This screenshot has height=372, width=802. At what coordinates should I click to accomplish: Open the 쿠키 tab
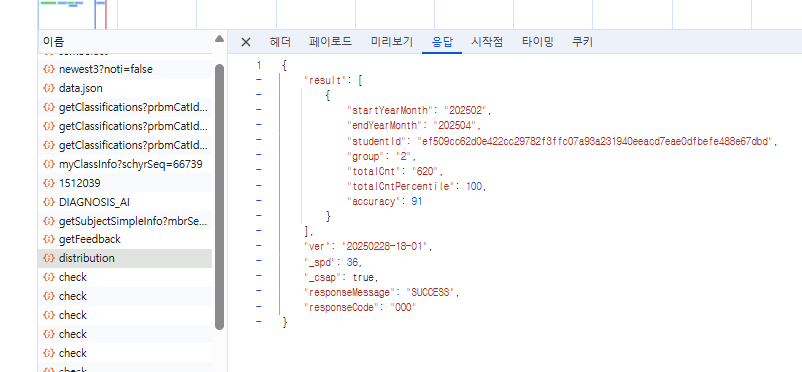pos(582,42)
